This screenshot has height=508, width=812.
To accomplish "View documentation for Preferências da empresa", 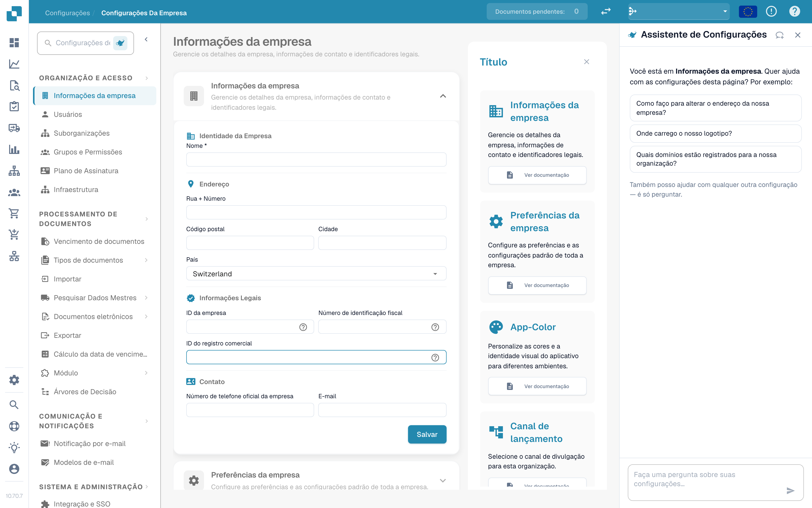I will click(x=537, y=285).
